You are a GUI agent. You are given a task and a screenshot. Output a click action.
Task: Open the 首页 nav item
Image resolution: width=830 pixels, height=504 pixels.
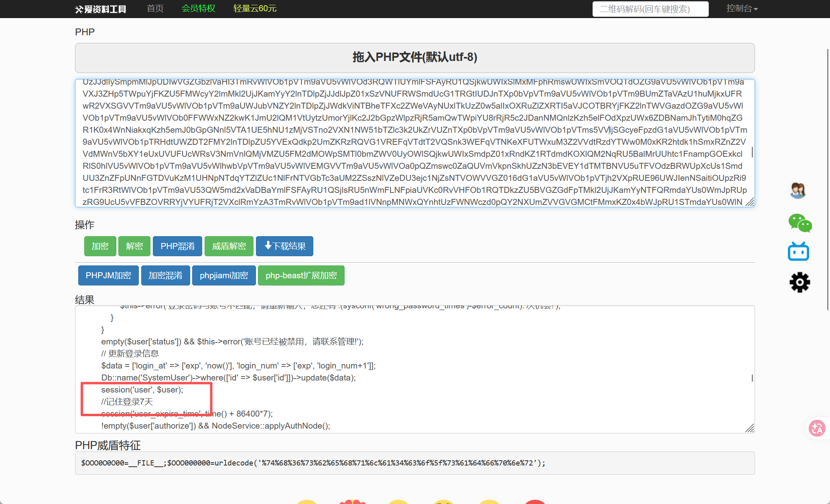coord(155,8)
